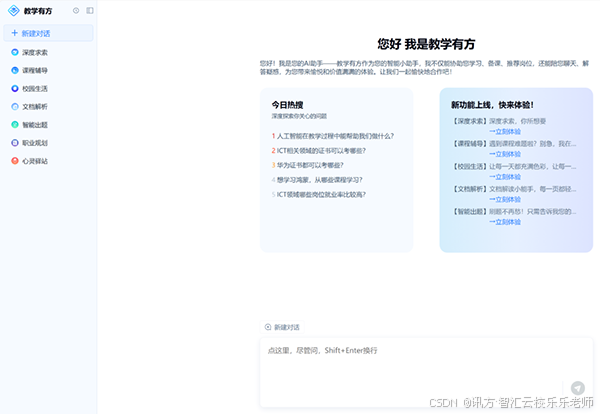The width and height of the screenshot is (600, 414).
Task: Open chat history via the clock icon
Action: (76, 11)
